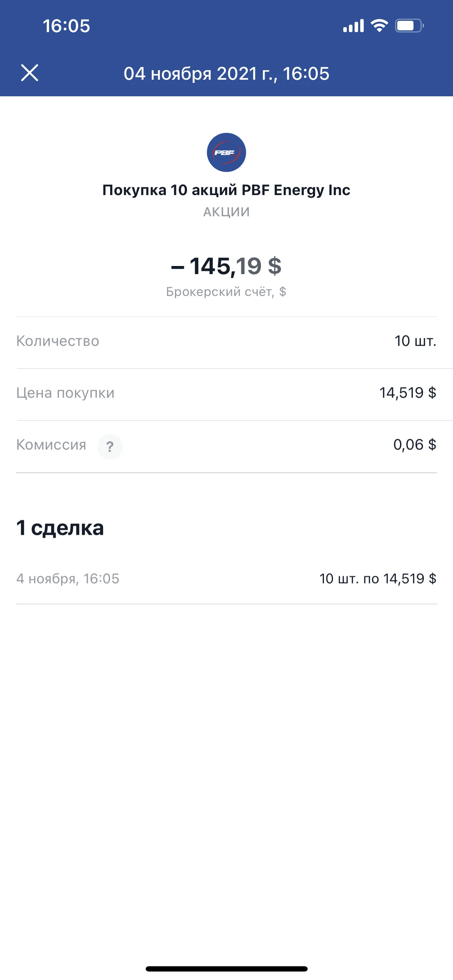Tap the 10 шт. quantity value
Viewport: 453px width, 980px height.
point(415,341)
